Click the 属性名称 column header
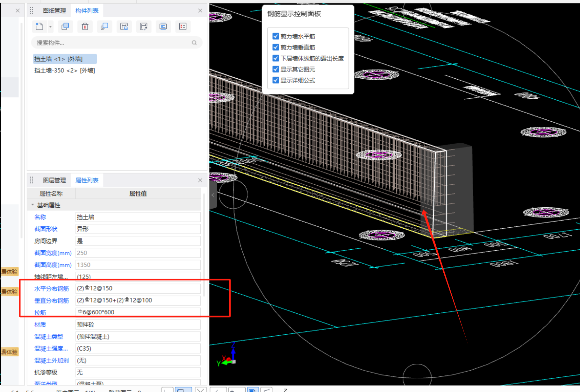580x392 pixels. tap(51, 194)
